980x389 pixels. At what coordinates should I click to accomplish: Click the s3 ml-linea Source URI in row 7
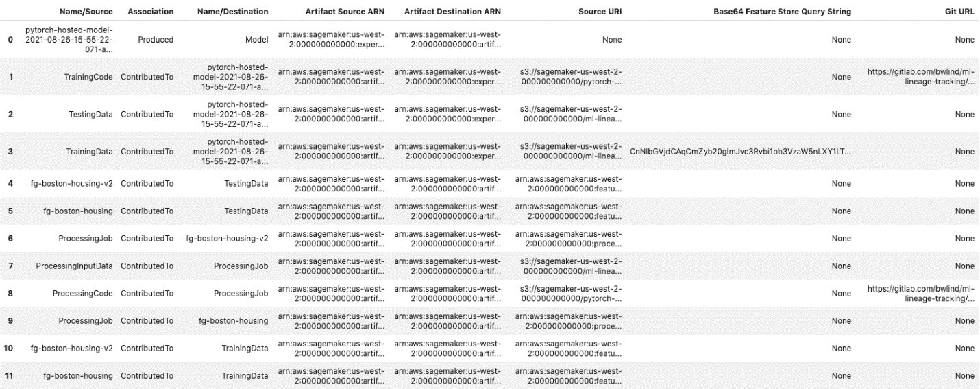tap(570, 266)
